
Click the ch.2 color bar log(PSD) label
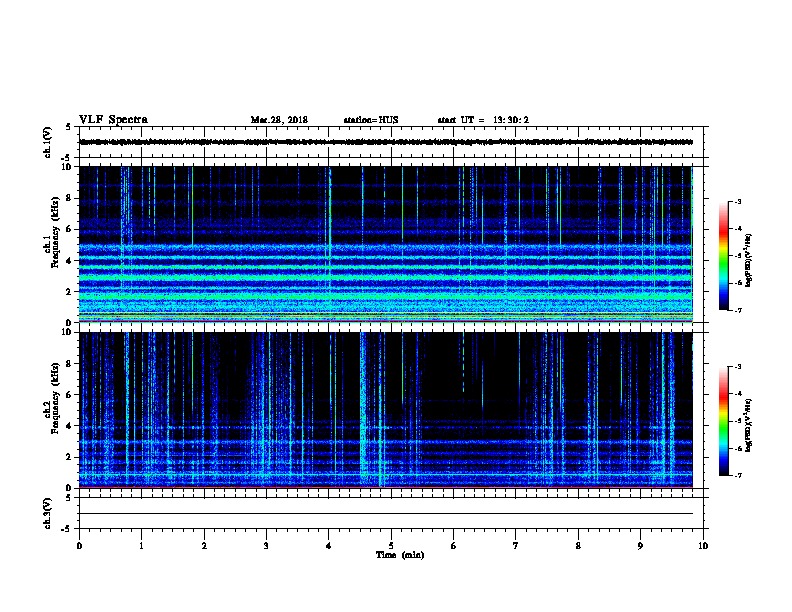click(749, 425)
